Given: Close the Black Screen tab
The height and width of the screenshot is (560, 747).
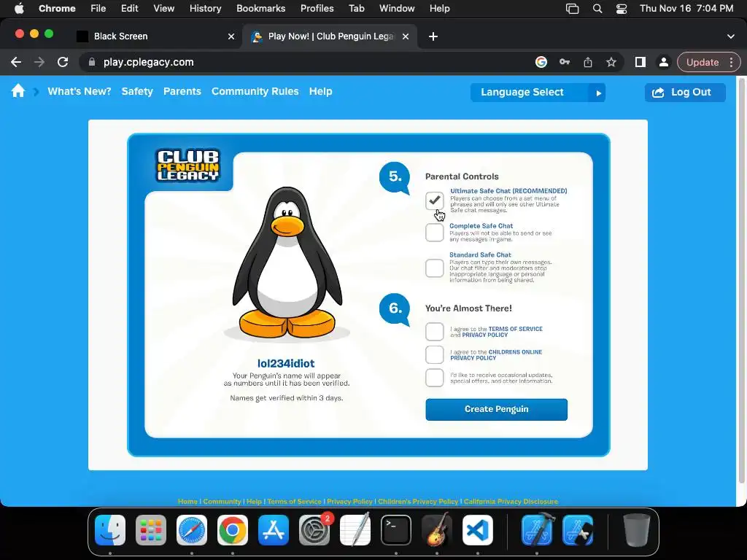Looking at the screenshot, I should point(231,36).
